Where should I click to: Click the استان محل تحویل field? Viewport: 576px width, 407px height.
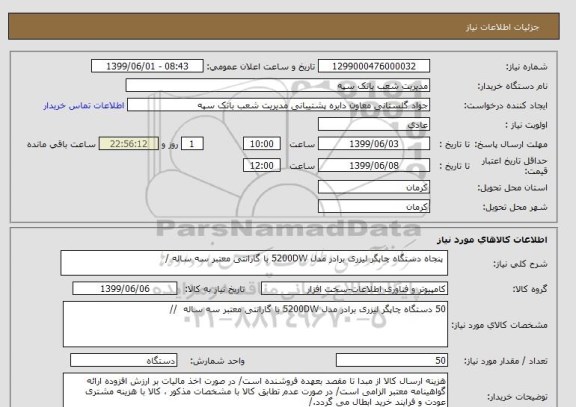[374, 187]
